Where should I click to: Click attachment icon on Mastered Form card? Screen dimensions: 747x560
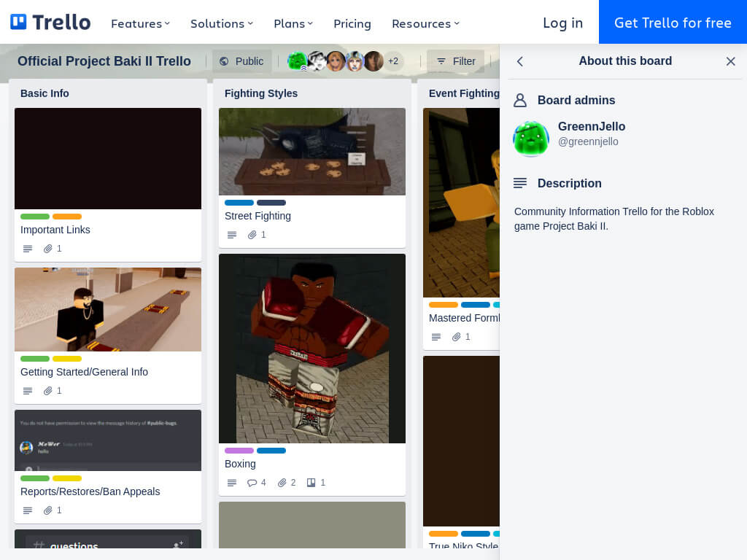tap(457, 337)
